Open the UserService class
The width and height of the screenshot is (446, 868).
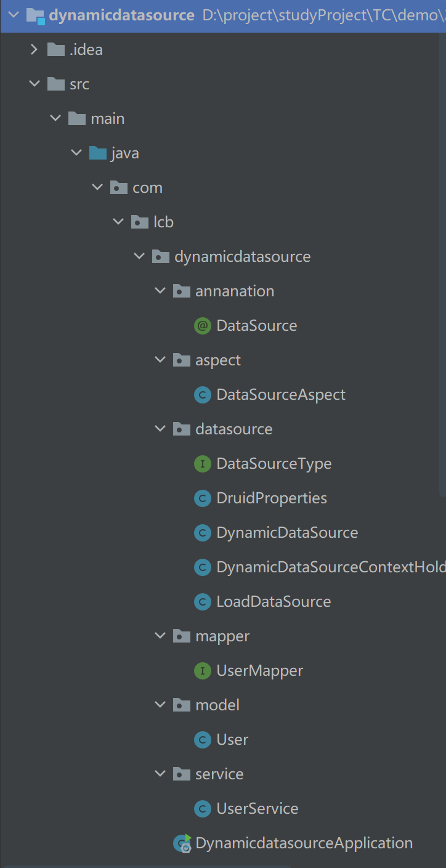pos(257,809)
